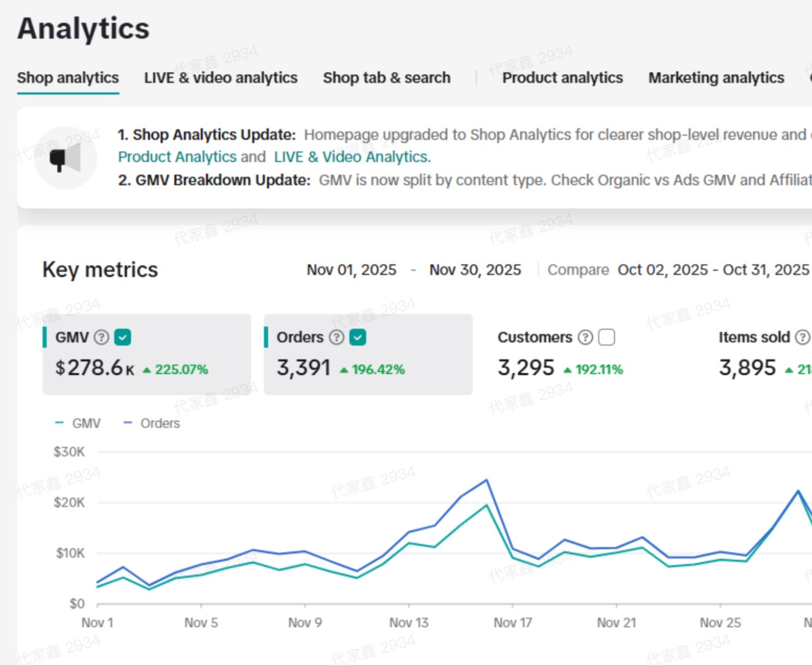Image resolution: width=812 pixels, height=665 pixels.
Task: Follow the LIVE & Video Analytics link
Action: pos(352,157)
